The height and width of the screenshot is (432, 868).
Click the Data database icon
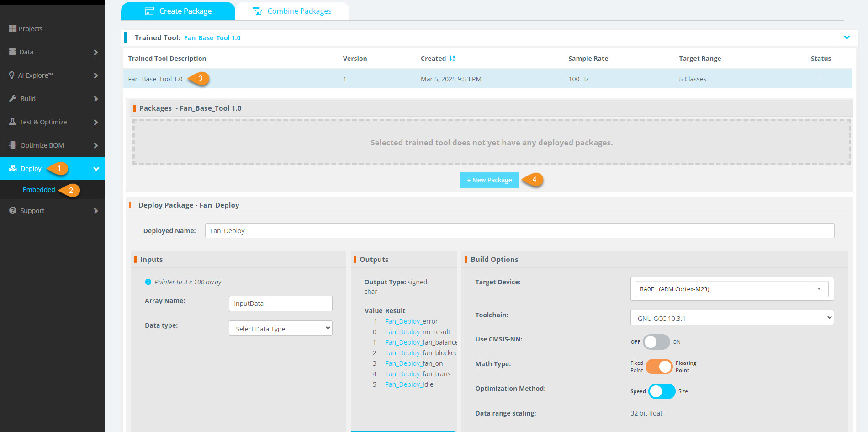tap(13, 52)
